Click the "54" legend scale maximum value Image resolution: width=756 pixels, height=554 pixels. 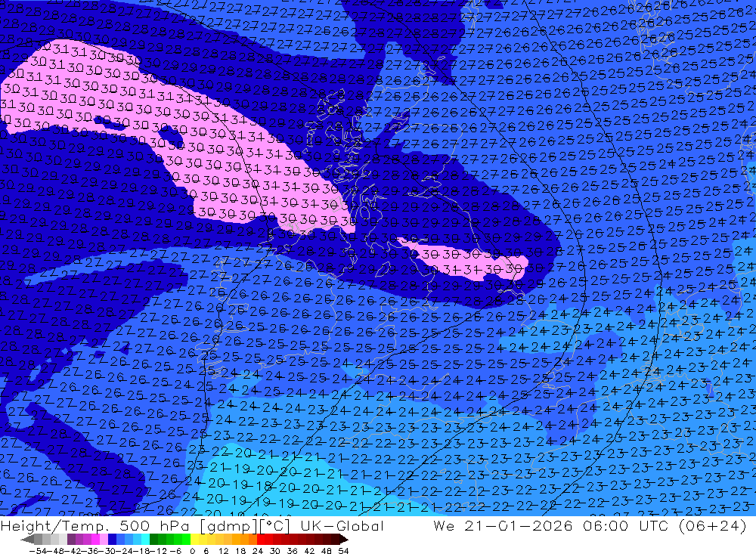[x=343, y=551]
